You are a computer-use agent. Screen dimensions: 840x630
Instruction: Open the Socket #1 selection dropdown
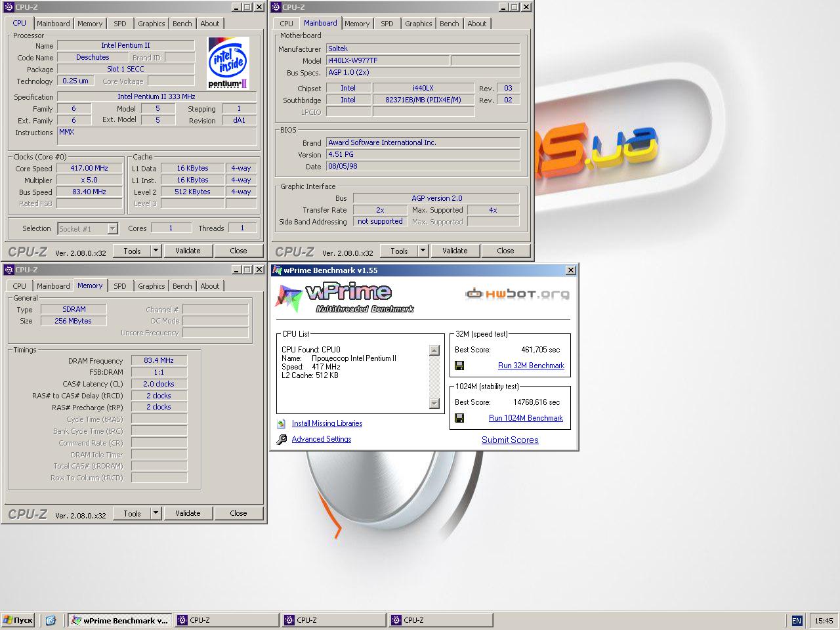[112, 228]
